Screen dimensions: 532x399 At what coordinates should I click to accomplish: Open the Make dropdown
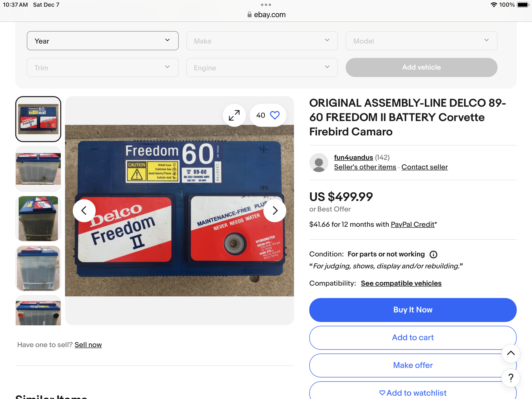(x=262, y=41)
